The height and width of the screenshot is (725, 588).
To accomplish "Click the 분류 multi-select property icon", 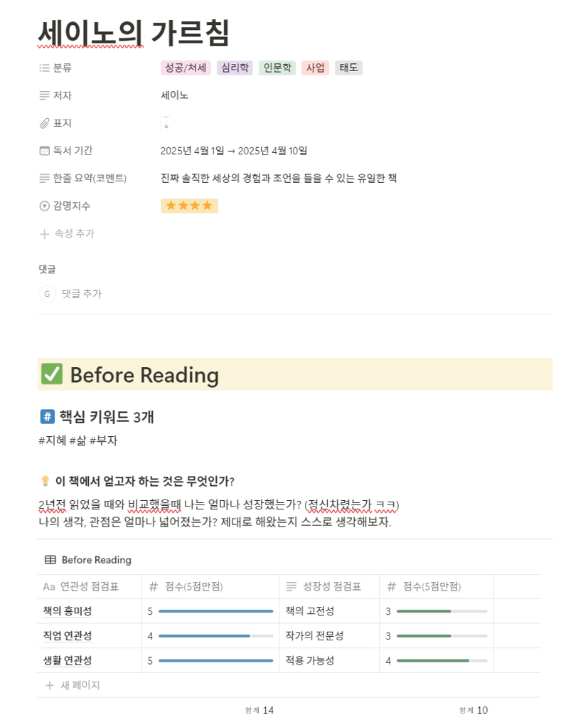I will click(44, 68).
